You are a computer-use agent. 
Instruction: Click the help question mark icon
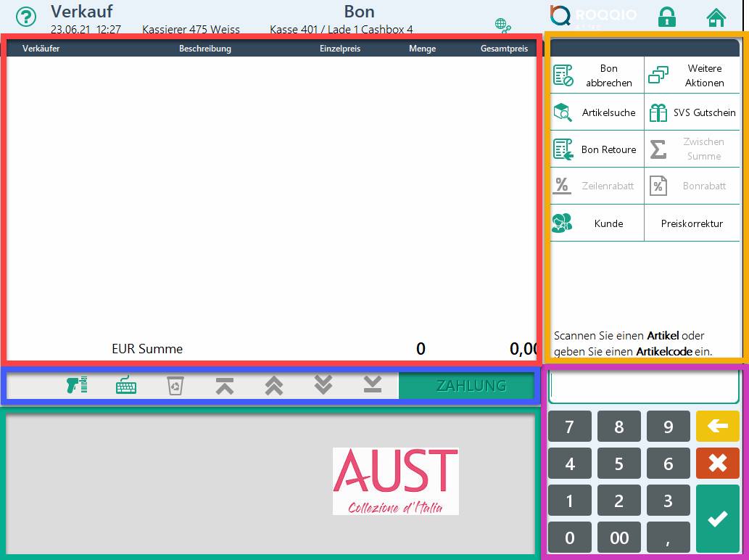pos(26,17)
